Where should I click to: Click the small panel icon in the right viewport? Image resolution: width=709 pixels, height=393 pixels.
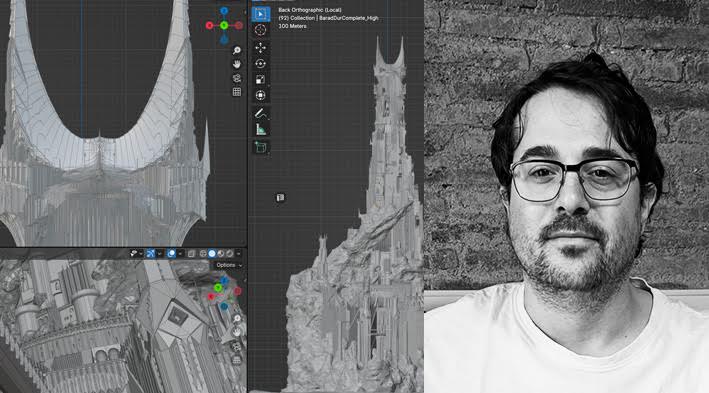click(280, 198)
